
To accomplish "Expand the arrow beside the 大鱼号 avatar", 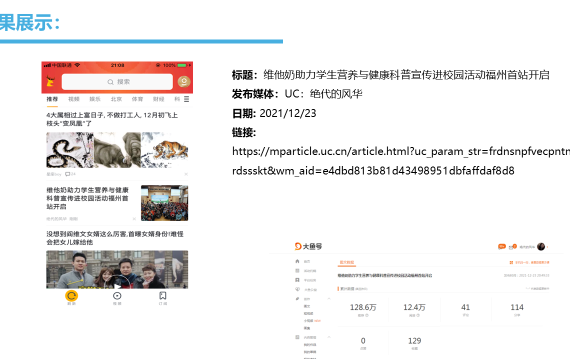I will click(x=547, y=247).
